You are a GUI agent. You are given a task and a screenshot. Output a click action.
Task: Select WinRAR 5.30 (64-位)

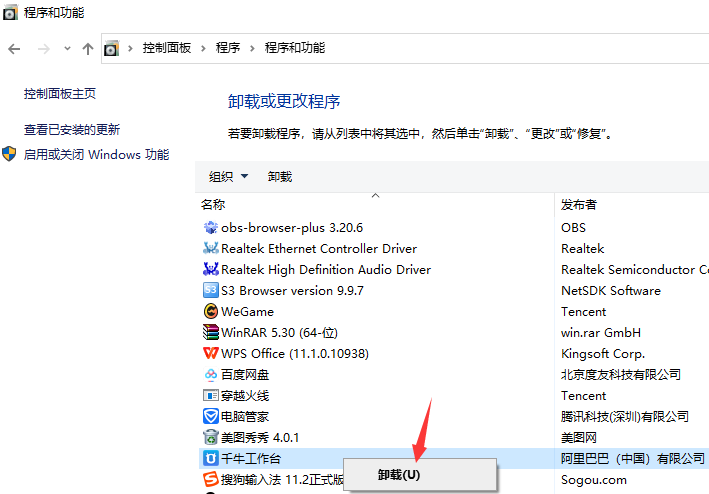(279, 333)
